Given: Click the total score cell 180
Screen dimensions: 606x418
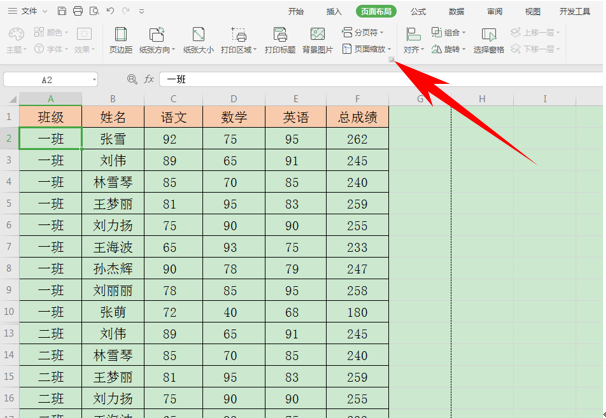Looking at the screenshot, I should [357, 312].
